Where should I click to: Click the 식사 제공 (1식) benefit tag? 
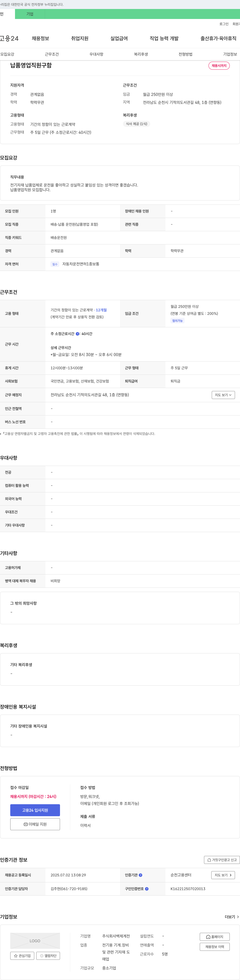coord(137,124)
